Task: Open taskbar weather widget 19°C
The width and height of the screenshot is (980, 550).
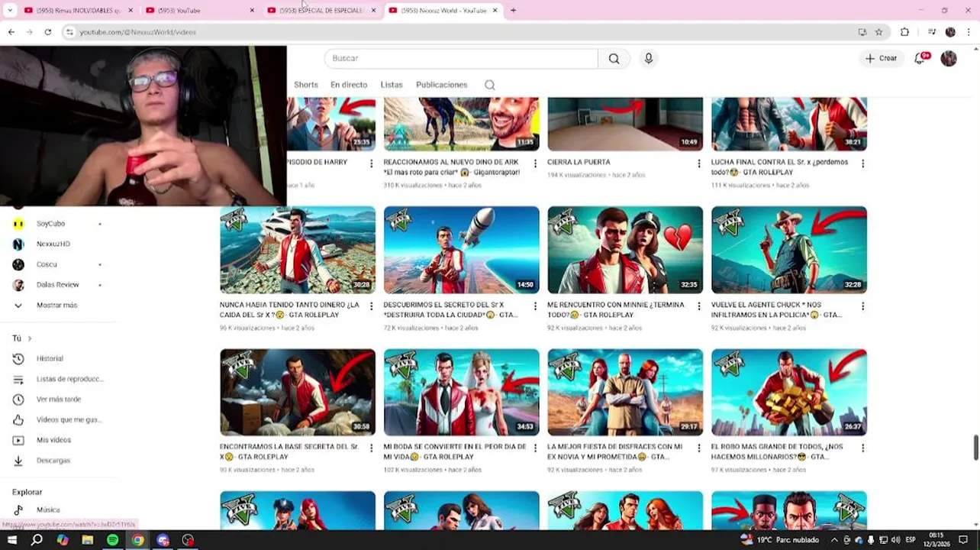Action: 780,540
